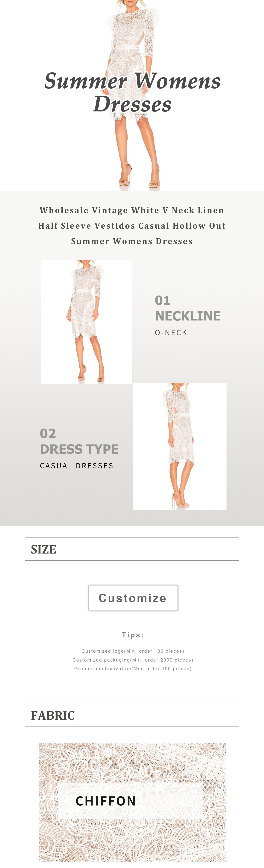Viewport: 264px width, 868px height.
Task: Click the Customized packaging 2000 pieces line
Action: (x=133, y=660)
